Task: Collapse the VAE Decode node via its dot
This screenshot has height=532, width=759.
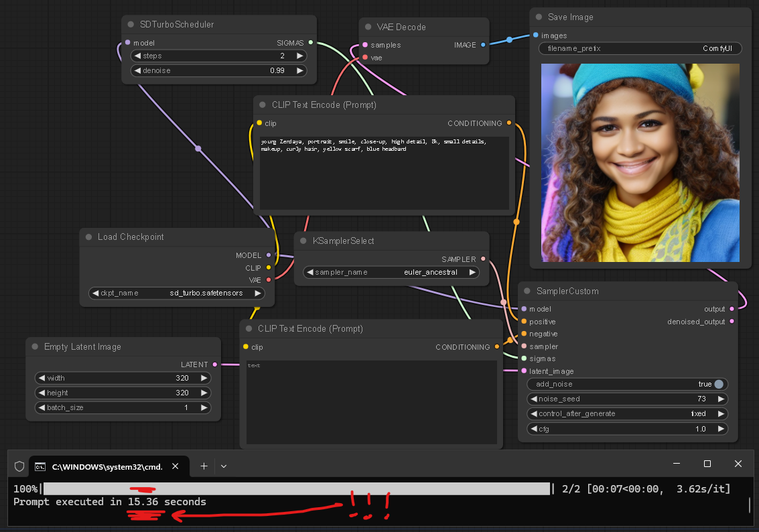Action: point(368,27)
